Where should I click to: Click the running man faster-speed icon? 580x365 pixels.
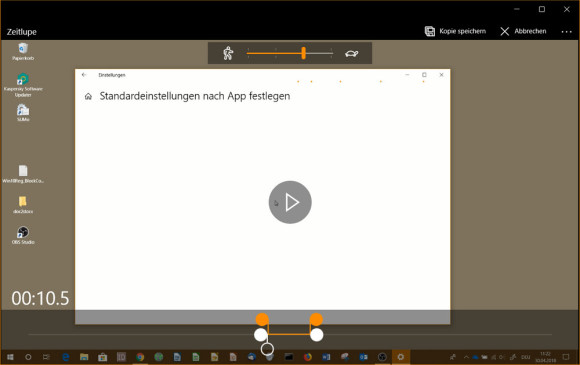[228, 53]
